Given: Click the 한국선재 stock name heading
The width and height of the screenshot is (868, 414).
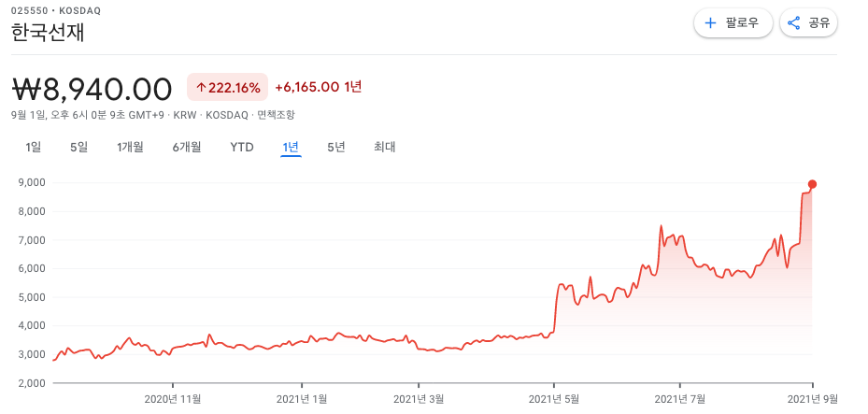Looking at the screenshot, I should point(48,34).
